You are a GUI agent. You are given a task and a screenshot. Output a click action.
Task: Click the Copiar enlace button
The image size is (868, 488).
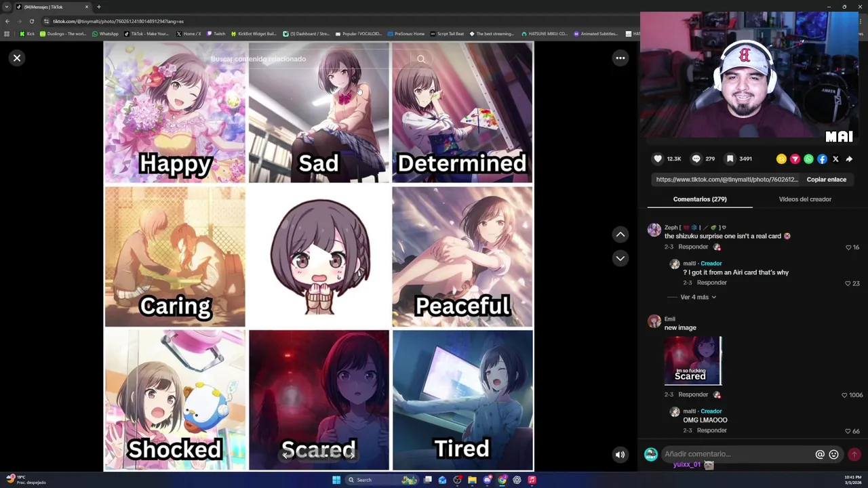click(826, 180)
